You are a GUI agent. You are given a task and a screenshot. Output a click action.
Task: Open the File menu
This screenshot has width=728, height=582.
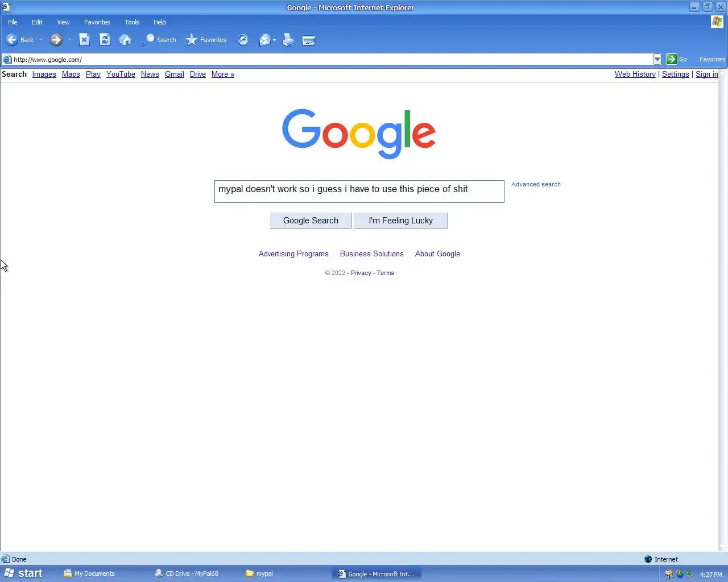pyautogui.click(x=13, y=22)
